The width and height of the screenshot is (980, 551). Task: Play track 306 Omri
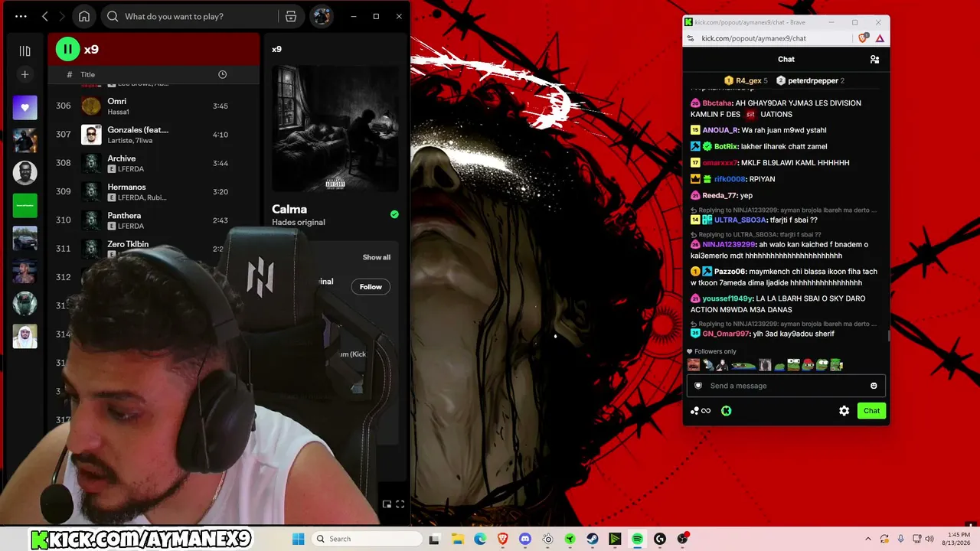coord(153,106)
